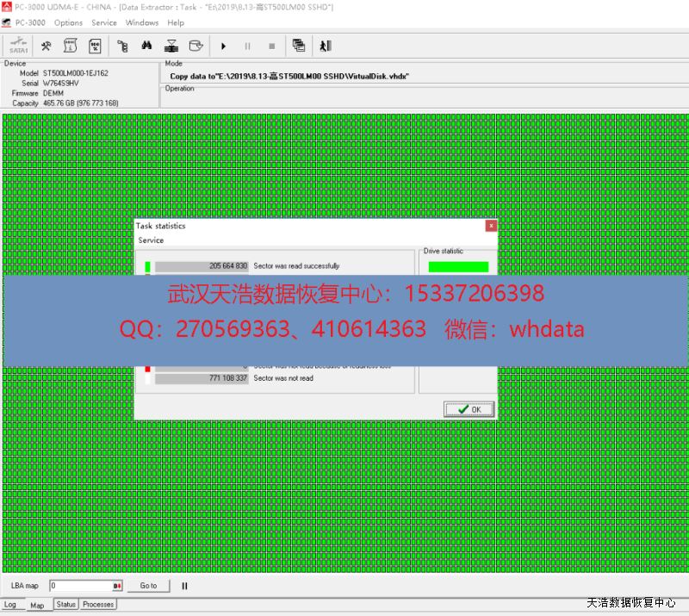Click the cascaded windows icon
Image resolution: width=689 pixels, height=616 pixels.
click(299, 46)
